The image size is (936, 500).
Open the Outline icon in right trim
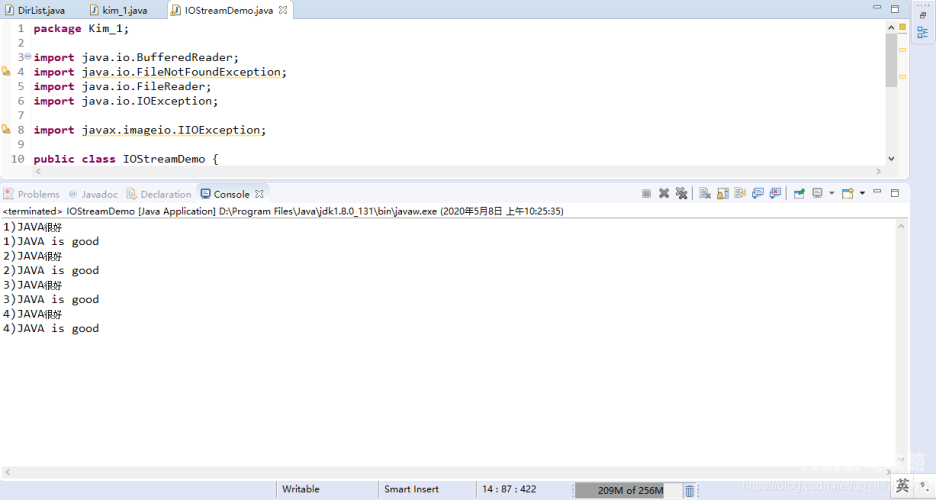pos(923,32)
